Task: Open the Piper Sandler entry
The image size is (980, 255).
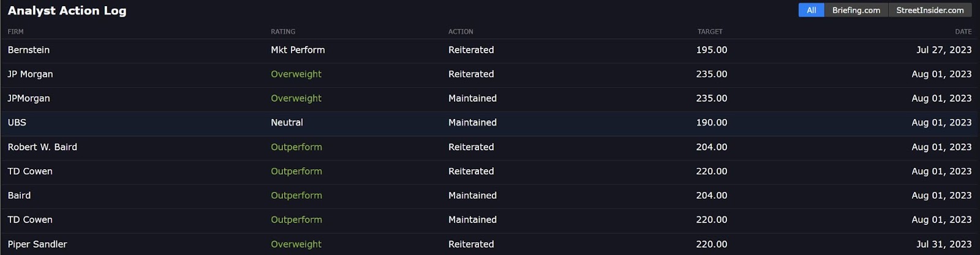Action: (490, 244)
